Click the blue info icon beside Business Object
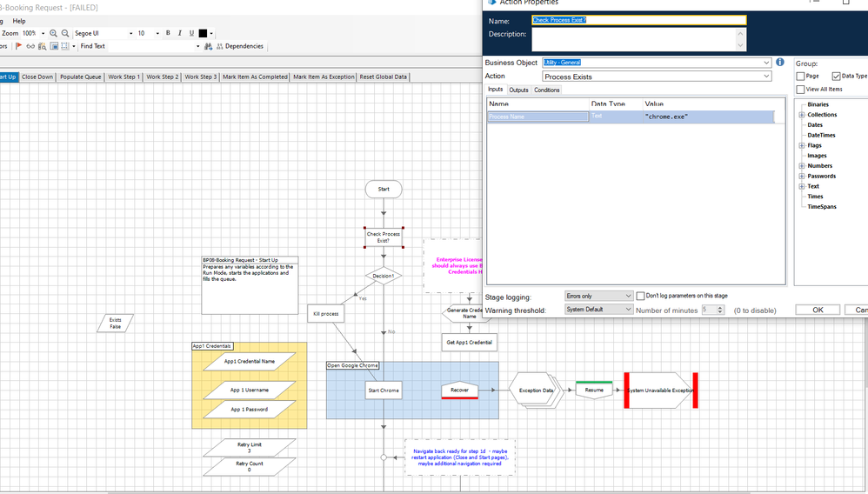 (779, 63)
